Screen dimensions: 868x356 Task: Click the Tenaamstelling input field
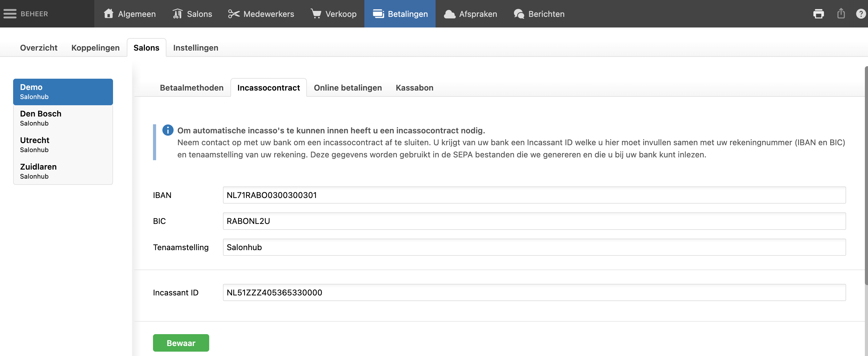[x=534, y=247]
